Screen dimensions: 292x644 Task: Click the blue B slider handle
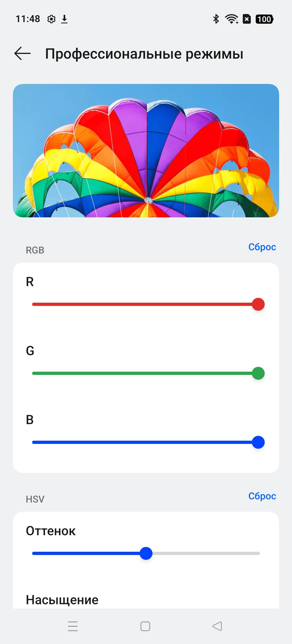(258, 442)
